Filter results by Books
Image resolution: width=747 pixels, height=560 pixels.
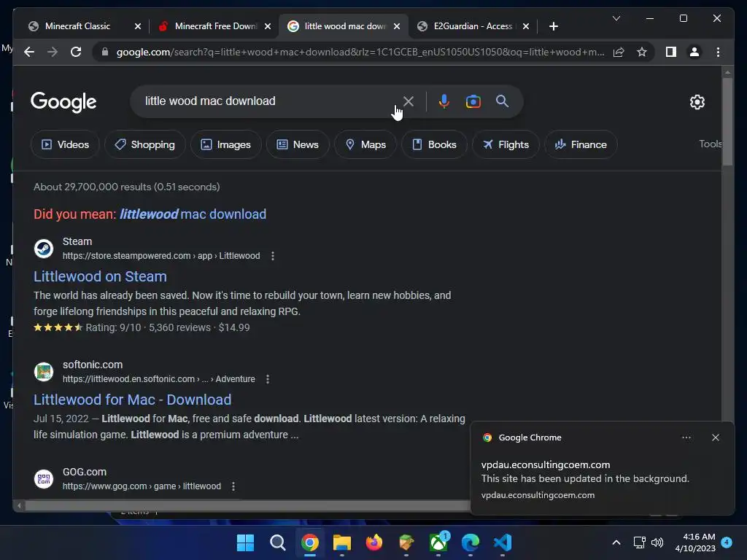coord(434,144)
